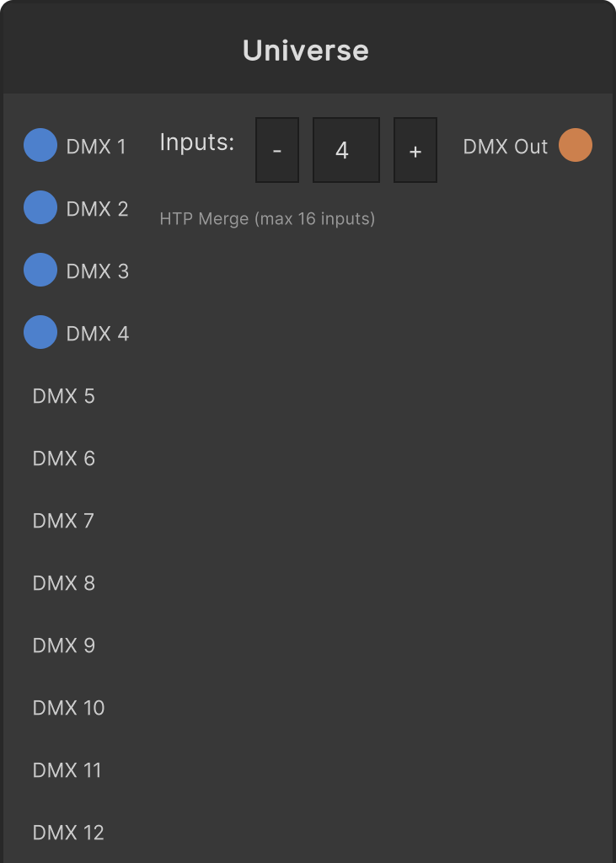
Task: Increase inputs with the plus button
Action: (x=415, y=150)
